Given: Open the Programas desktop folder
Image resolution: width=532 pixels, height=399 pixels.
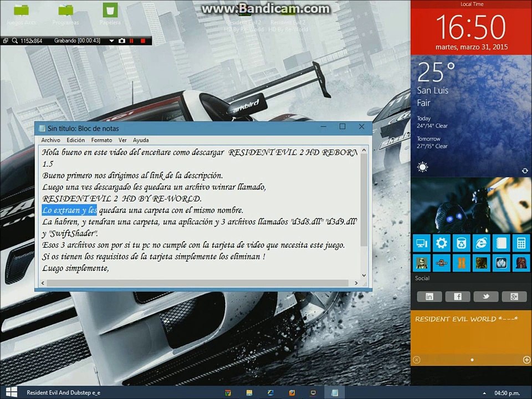Looking at the screenshot, I should [65, 13].
